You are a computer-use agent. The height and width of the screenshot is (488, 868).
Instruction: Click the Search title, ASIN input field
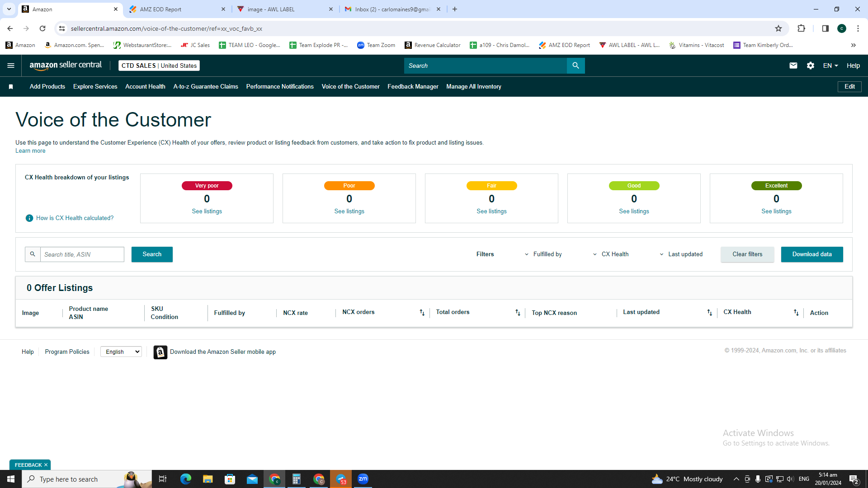(82, 254)
